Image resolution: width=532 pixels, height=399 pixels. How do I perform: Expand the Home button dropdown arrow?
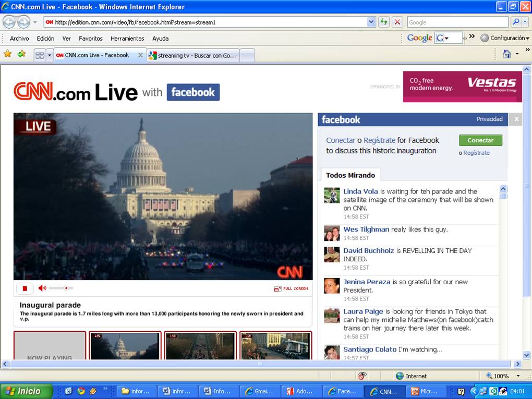pos(517,54)
